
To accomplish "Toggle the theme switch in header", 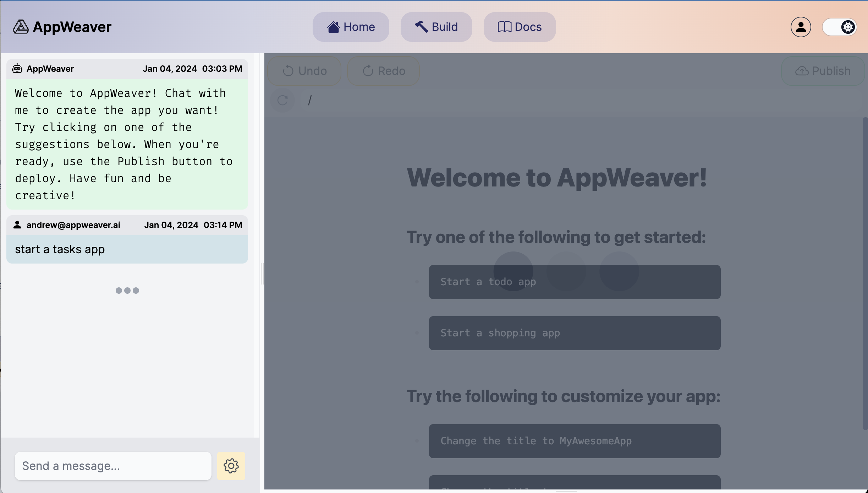I will 840,27.
